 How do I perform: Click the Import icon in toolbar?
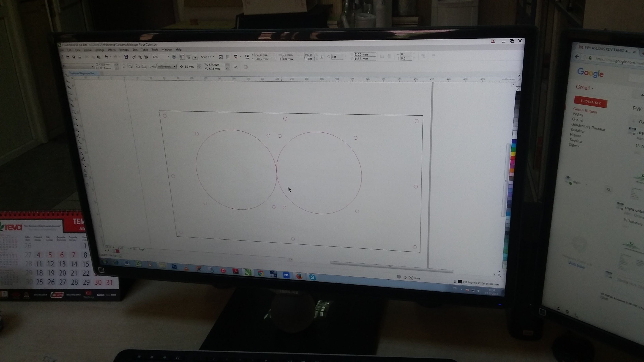coord(134,57)
